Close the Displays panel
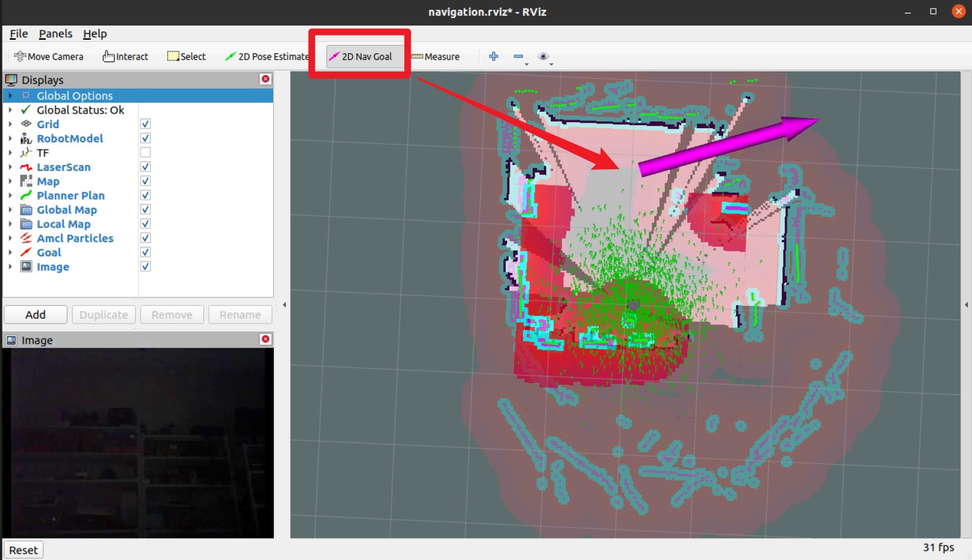Screen dimensions: 972x560 click(x=265, y=79)
